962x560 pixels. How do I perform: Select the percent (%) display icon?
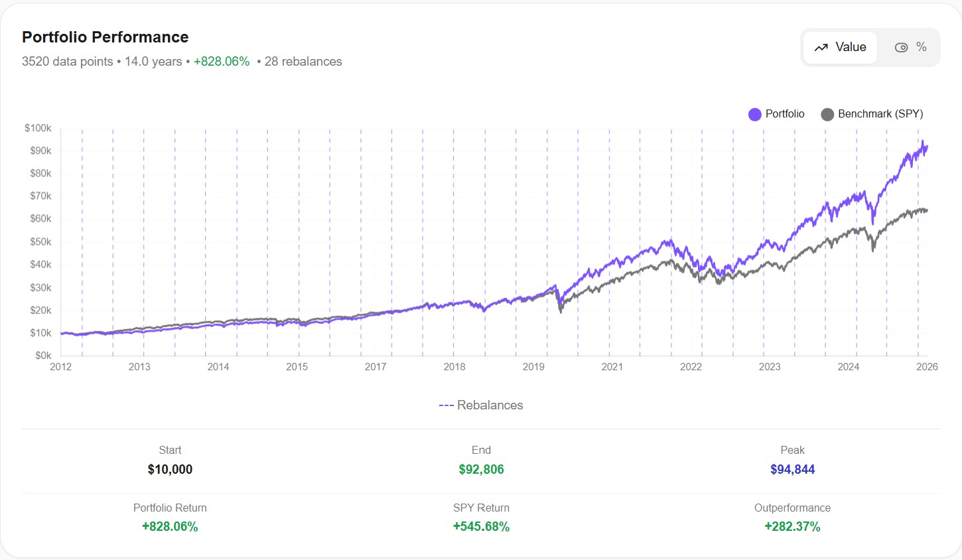(921, 48)
